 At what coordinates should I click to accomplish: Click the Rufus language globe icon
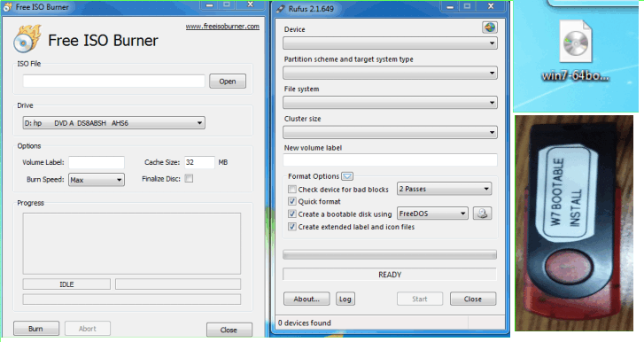pos(490,27)
